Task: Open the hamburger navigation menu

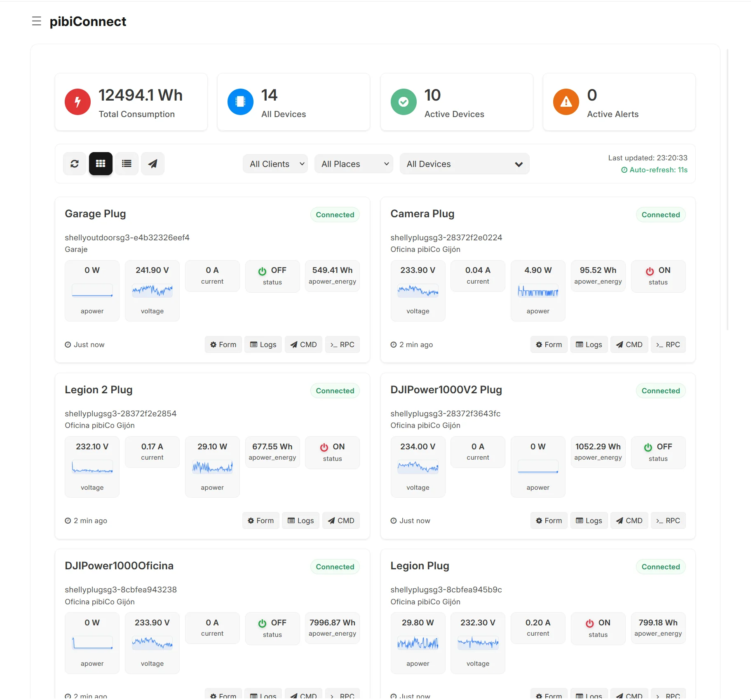Action: click(x=37, y=21)
